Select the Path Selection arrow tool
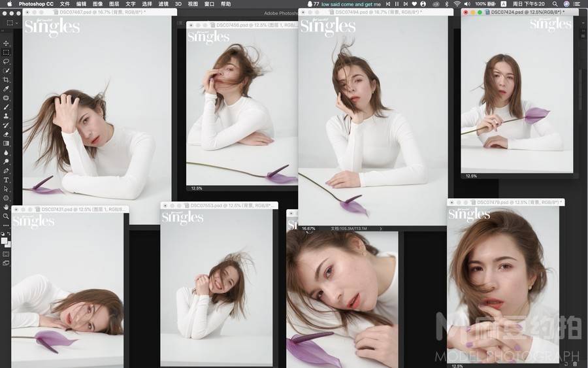 coord(6,189)
